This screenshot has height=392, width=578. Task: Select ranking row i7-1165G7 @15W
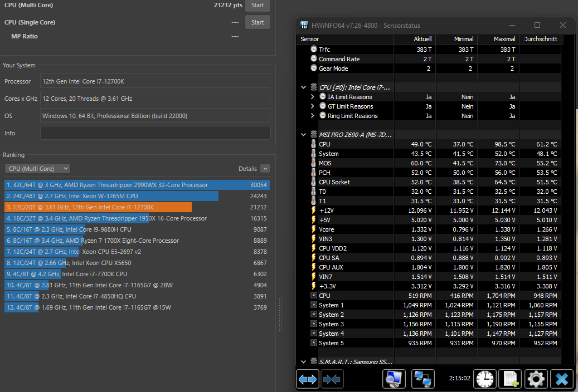[137, 307]
